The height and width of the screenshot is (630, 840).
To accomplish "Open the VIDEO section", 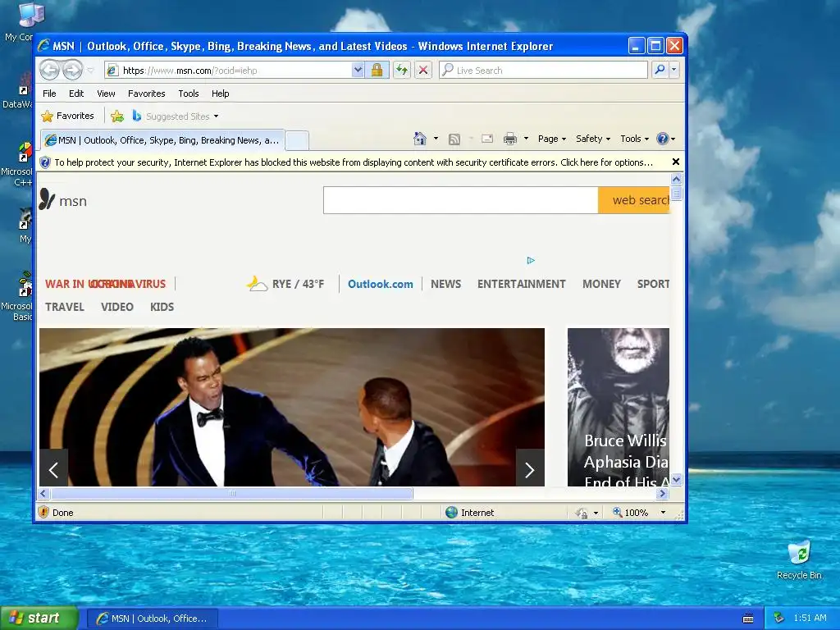I will click(117, 307).
